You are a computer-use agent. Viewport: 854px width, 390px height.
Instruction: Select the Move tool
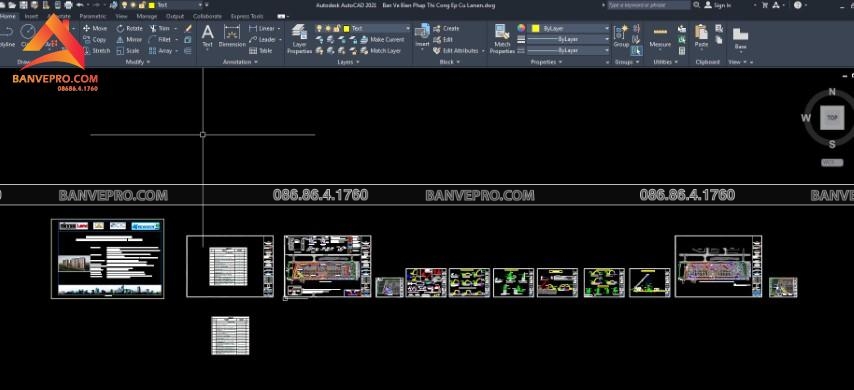pyautogui.click(x=95, y=28)
